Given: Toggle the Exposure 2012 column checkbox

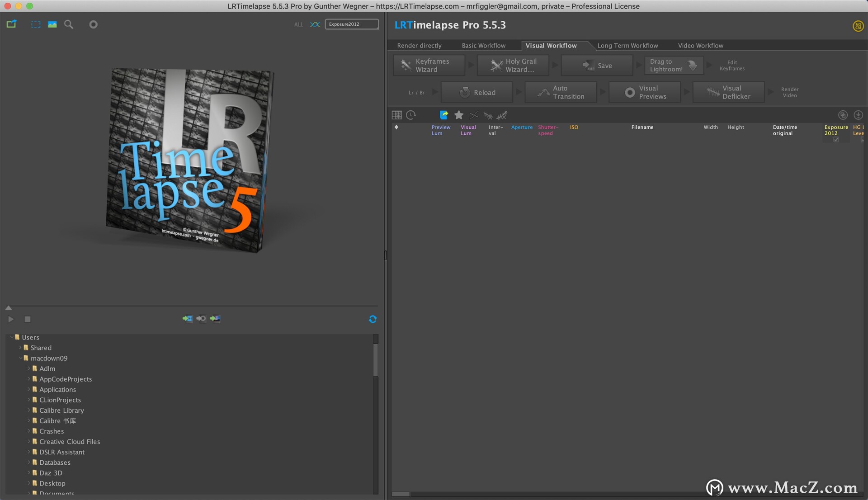Looking at the screenshot, I should click(x=836, y=140).
